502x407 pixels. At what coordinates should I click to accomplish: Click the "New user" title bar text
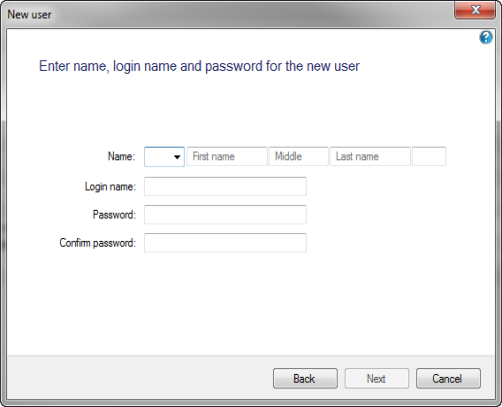coord(29,15)
